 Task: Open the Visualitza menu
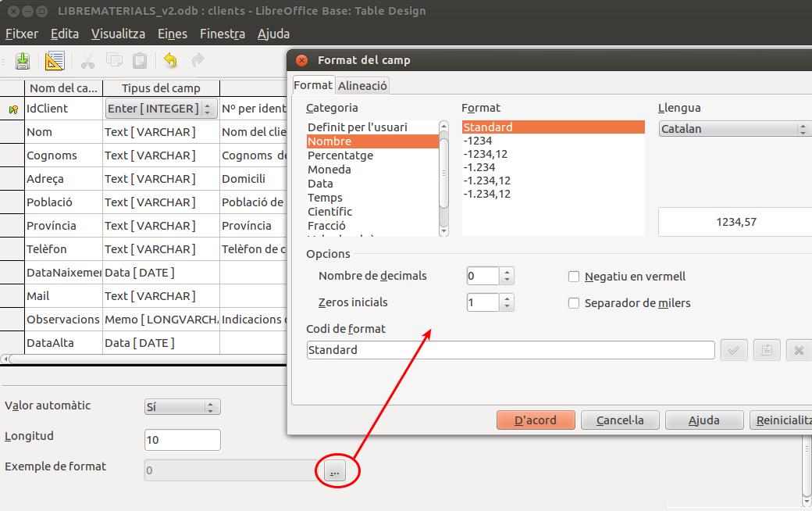tap(118, 34)
